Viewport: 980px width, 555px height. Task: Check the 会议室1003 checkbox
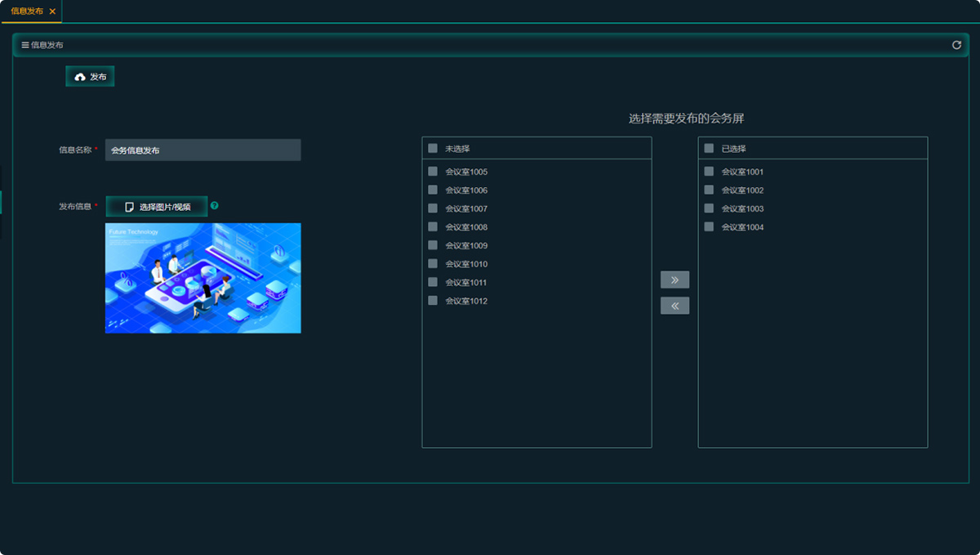tap(709, 208)
